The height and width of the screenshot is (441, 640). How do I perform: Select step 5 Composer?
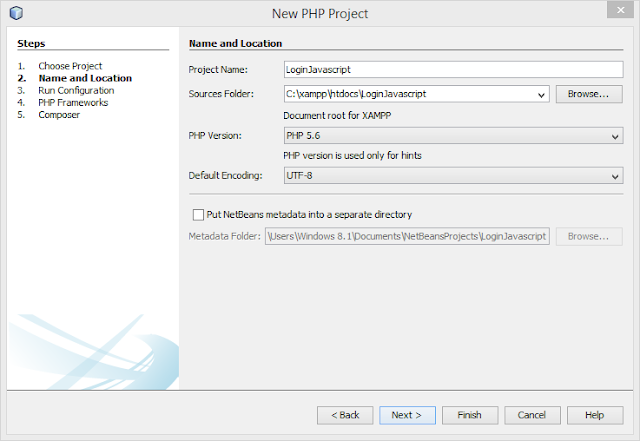[59, 115]
